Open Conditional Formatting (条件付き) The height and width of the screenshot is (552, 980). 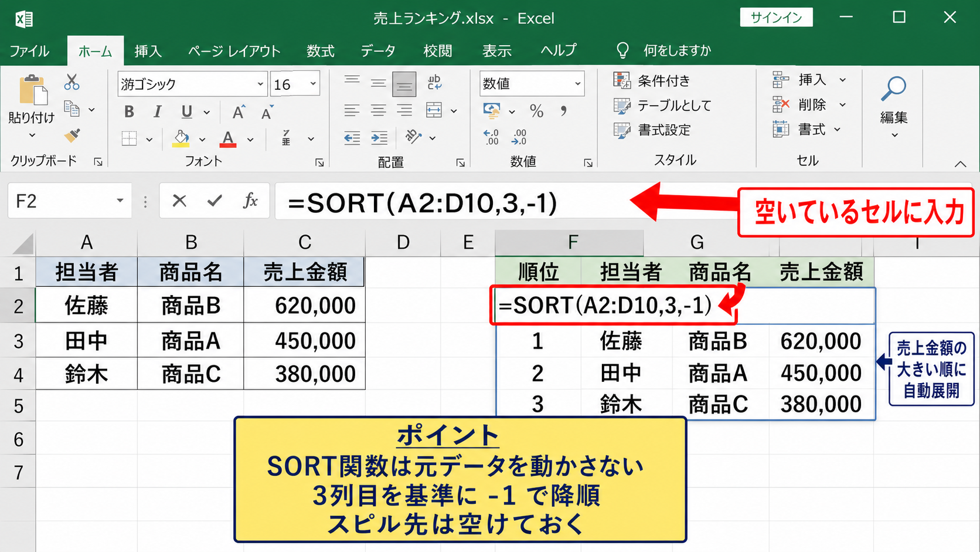click(652, 80)
